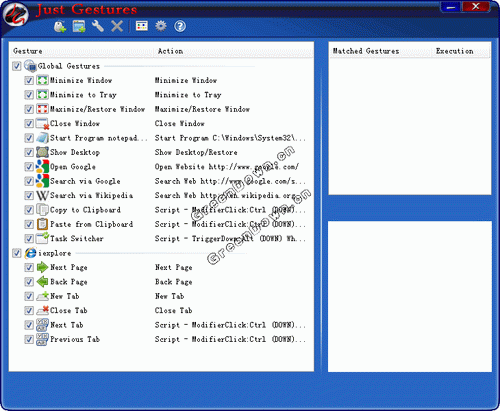Disable the iexplore group checkbox
The height and width of the screenshot is (411, 500).
coord(17,253)
